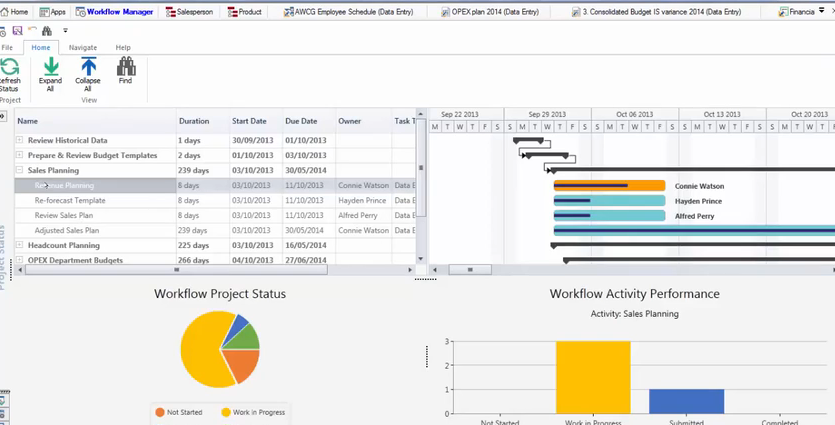Collapse the Sales Planning group

(19, 170)
